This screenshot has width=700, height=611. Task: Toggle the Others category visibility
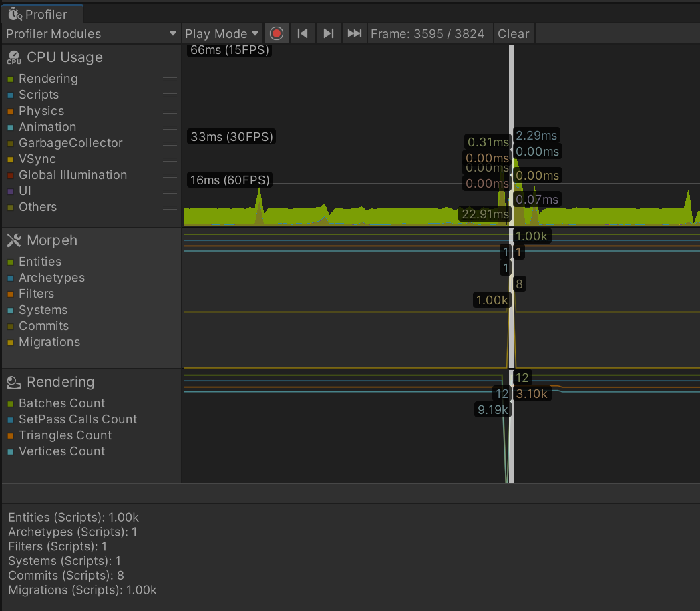point(10,208)
